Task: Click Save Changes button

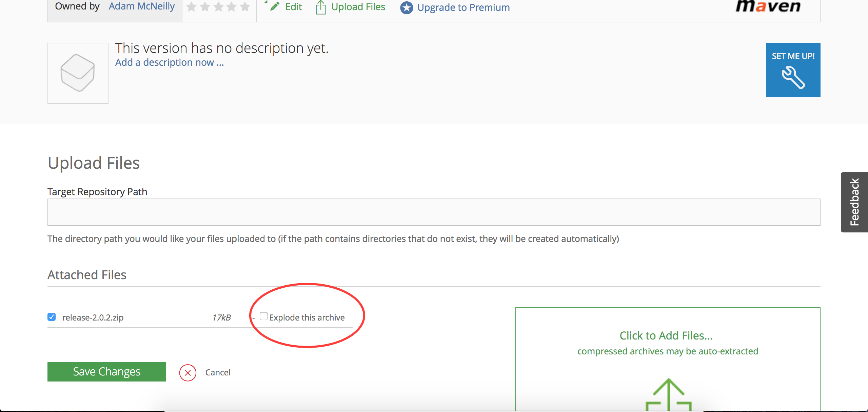Action: tap(107, 372)
